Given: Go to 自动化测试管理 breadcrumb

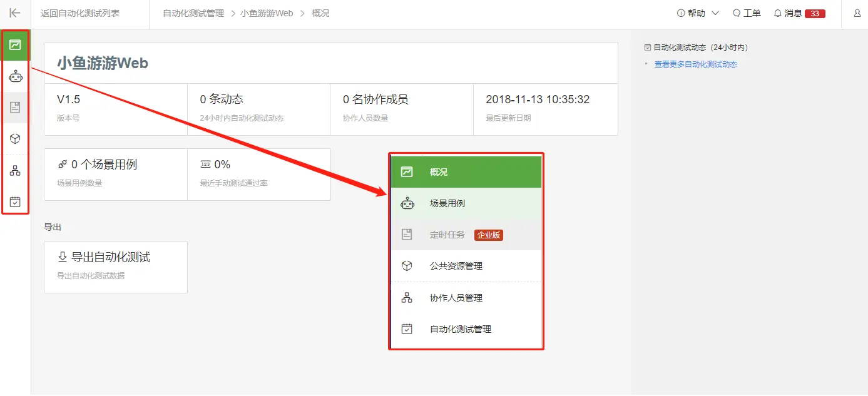Looking at the screenshot, I should (x=193, y=13).
